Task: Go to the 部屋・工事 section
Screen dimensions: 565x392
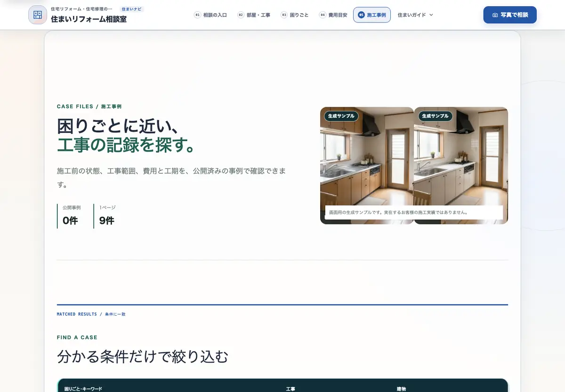Action: click(254, 15)
